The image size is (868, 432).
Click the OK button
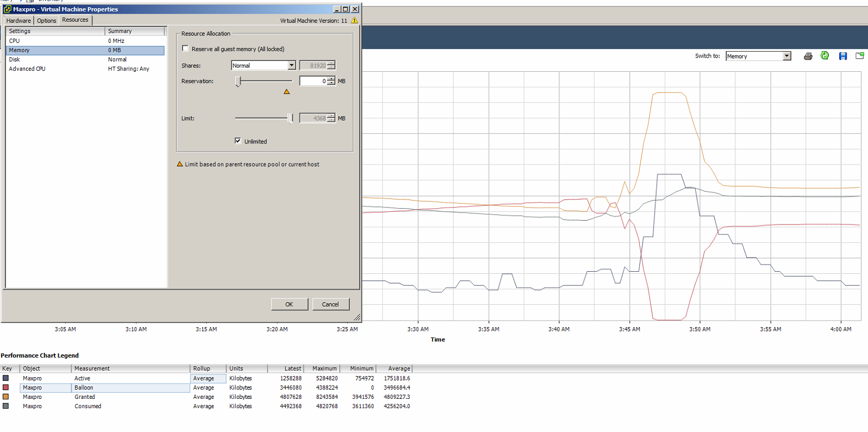(289, 304)
